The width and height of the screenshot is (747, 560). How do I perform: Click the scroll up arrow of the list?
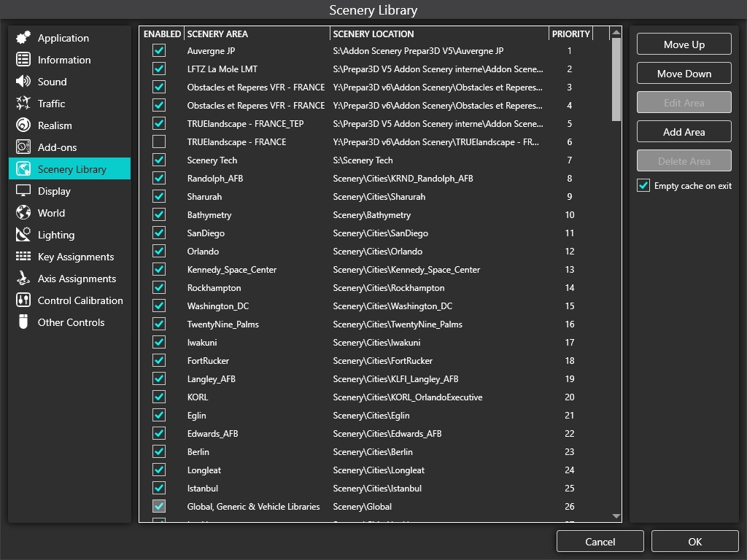[x=616, y=32]
